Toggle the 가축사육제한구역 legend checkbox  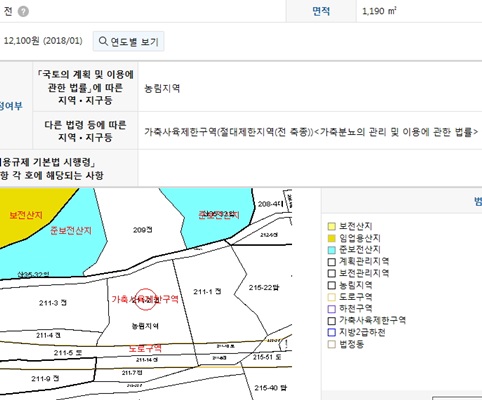[331, 321]
